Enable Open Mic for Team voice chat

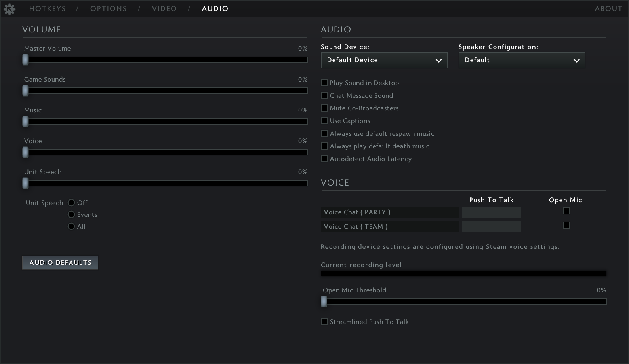coord(566,225)
